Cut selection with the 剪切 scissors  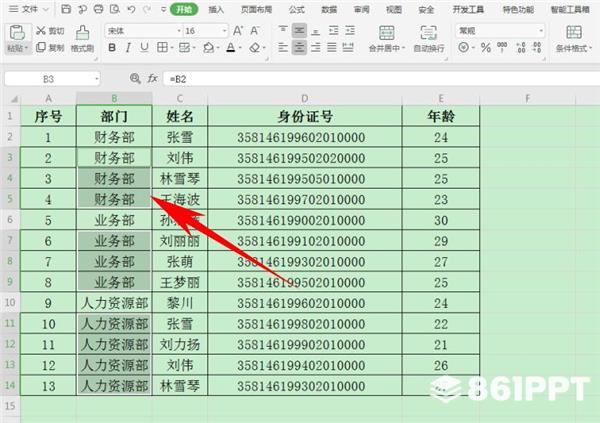pyautogui.click(x=50, y=31)
